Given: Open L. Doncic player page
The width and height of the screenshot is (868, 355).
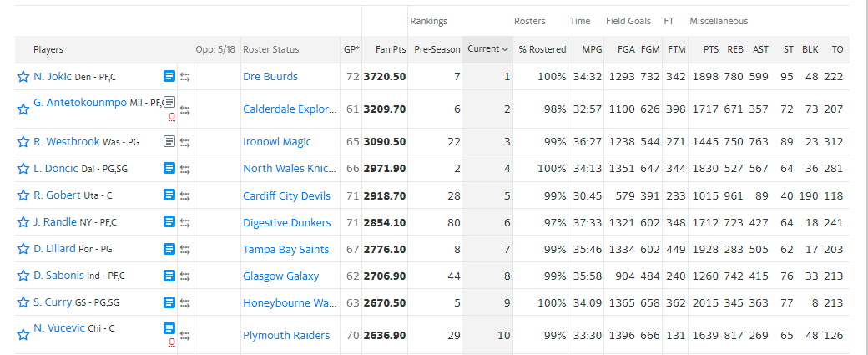Looking at the screenshot, I should (x=56, y=168).
